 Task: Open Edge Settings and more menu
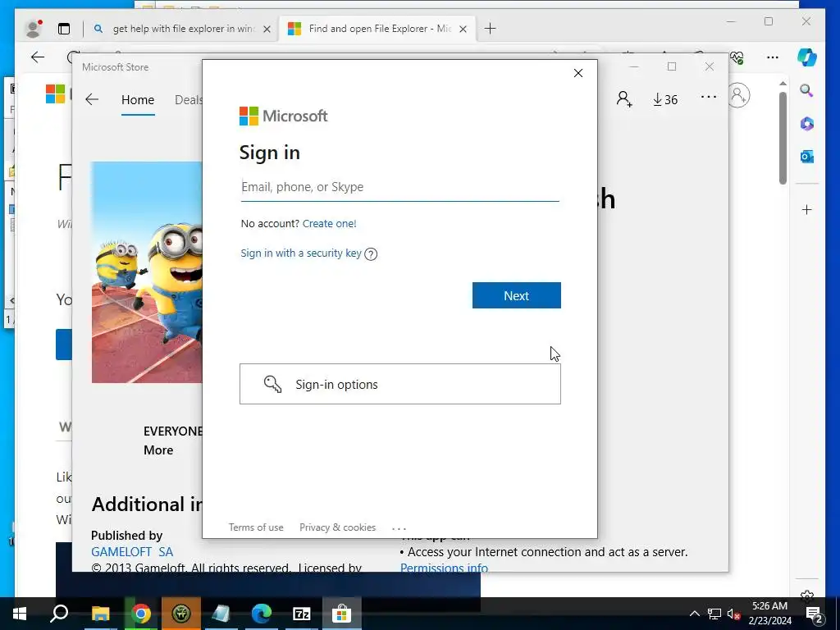coord(773,57)
